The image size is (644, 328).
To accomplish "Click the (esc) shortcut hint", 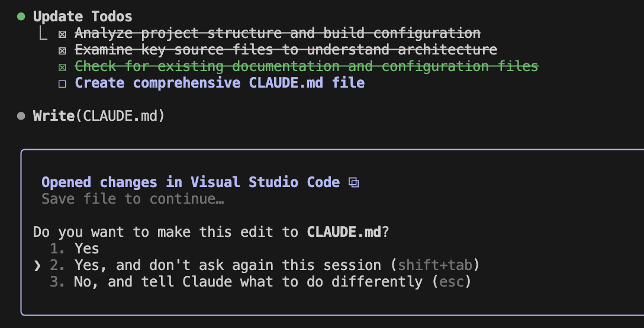I will [x=452, y=282].
